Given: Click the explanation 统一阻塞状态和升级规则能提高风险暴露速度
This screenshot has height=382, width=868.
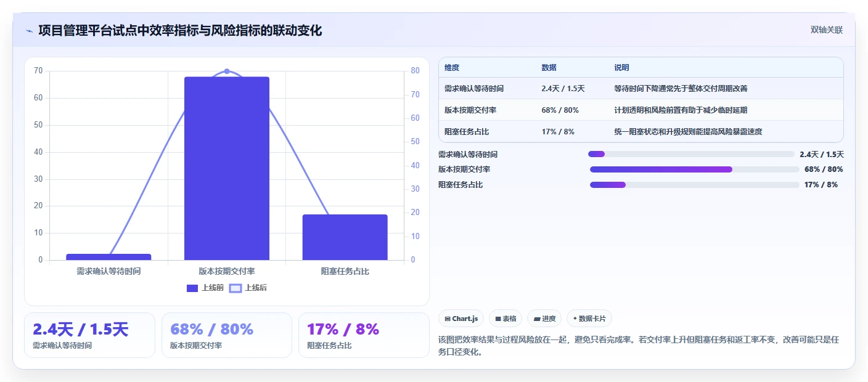Looking at the screenshot, I should click(688, 131).
